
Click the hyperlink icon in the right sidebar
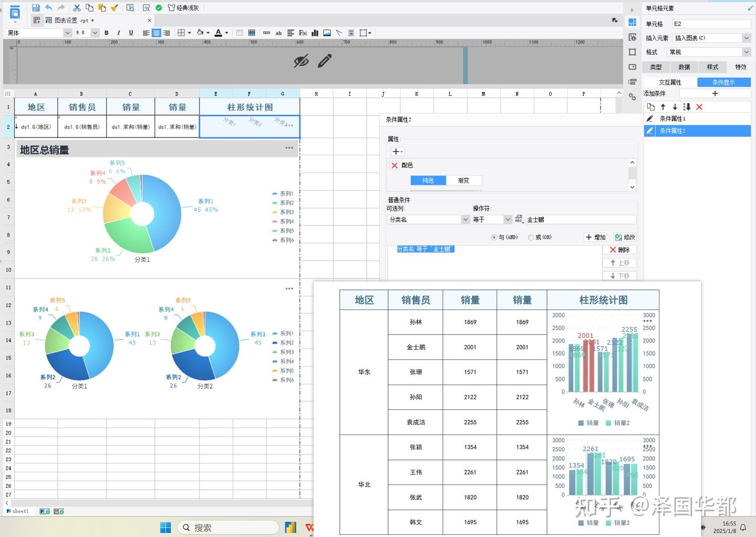tap(633, 96)
